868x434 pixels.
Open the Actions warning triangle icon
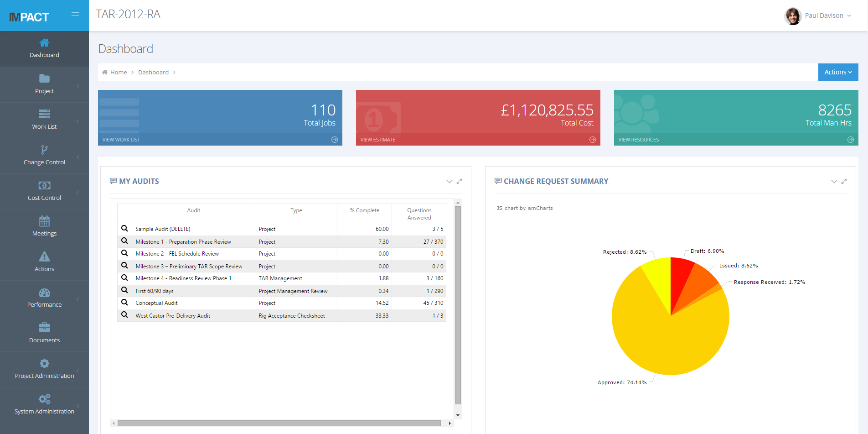click(44, 256)
